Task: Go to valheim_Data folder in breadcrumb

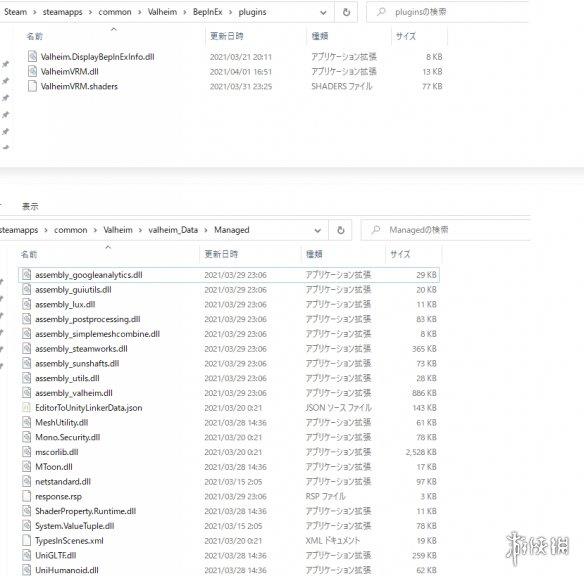Action: [173, 230]
